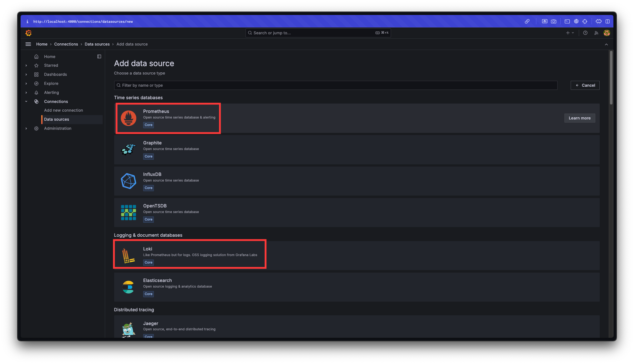Toggle the sidebar dock panel icon

tap(99, 56)
